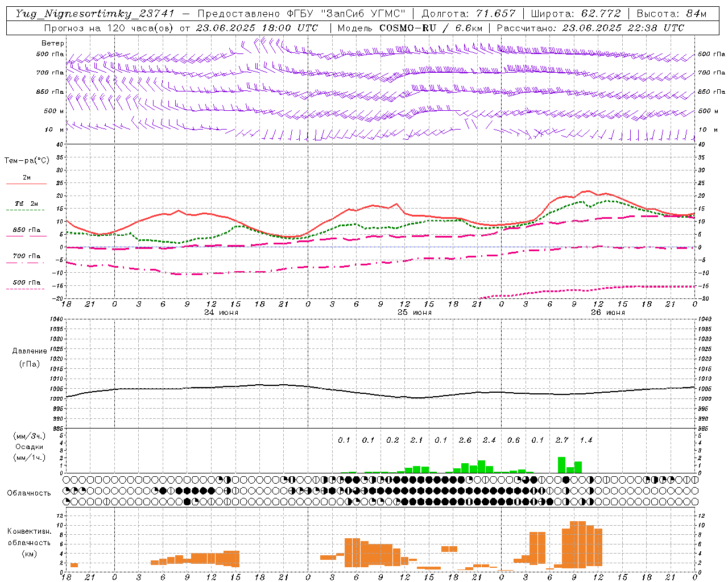Screen dimensions: 728x582
Task: Click the 2.4 precipitation total value
Action: [x=489, y=440]
